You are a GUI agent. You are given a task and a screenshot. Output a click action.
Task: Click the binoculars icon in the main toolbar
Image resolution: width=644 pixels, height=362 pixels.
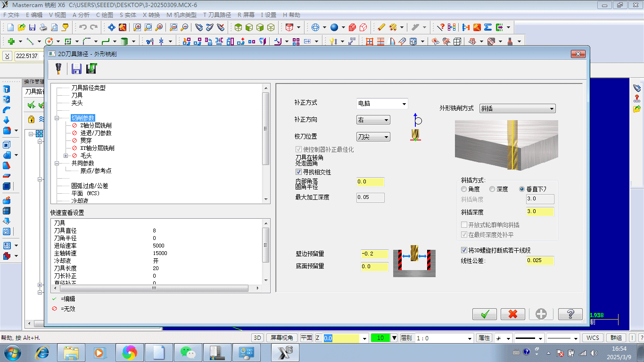click(198, 27)
